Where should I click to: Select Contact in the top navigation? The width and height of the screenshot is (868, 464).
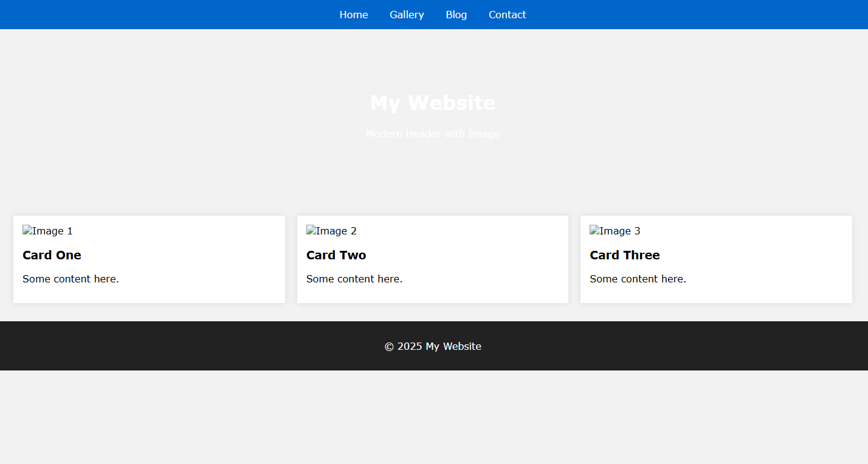click(507, 15)
